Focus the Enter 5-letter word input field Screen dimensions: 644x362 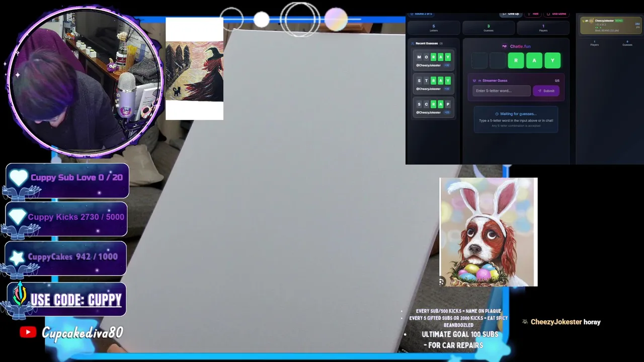coord(502,91)
